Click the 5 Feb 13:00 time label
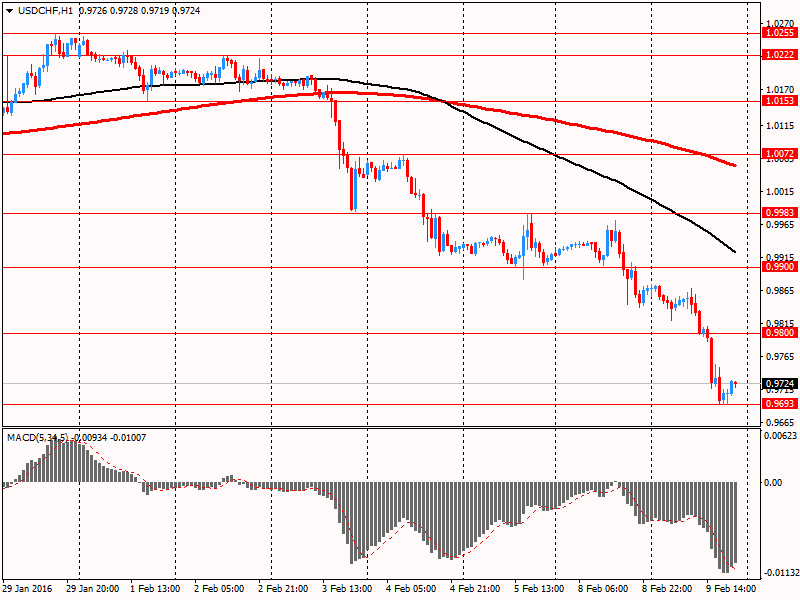This screenshot has width=800, height=600. (x=539, y=589)
